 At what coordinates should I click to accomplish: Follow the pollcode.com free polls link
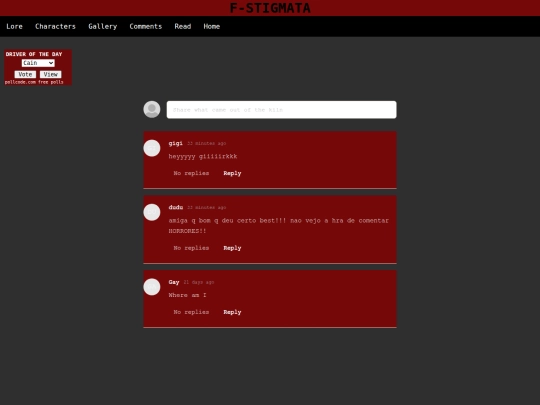[x=34, y=82]
